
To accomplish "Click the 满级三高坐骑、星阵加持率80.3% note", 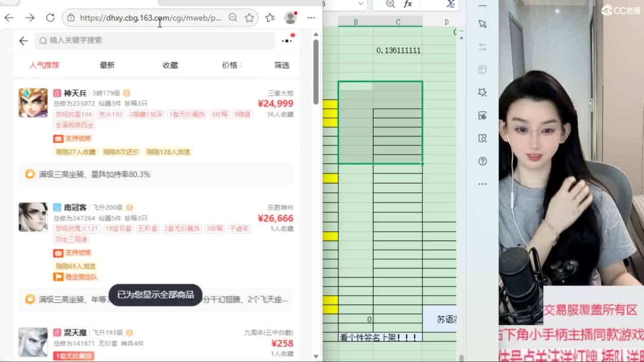I will pos(95,174).
